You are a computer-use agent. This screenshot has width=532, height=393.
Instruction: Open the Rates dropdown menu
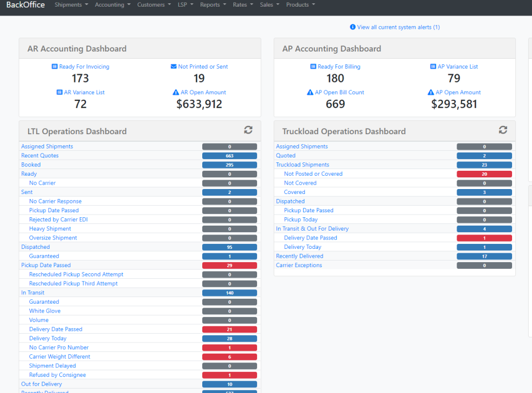pos(242,4)
